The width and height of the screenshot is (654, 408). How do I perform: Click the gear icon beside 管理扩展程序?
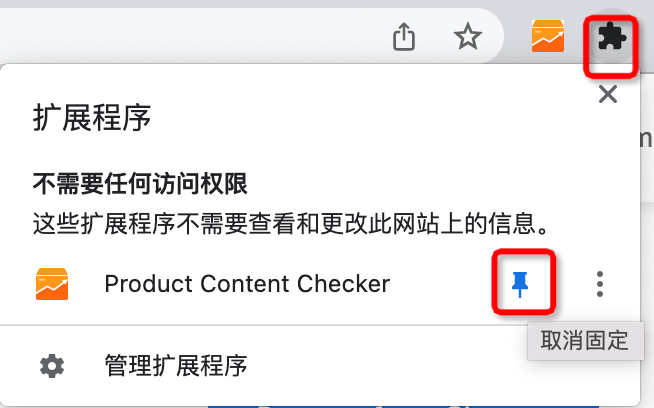tap(52, 366)
